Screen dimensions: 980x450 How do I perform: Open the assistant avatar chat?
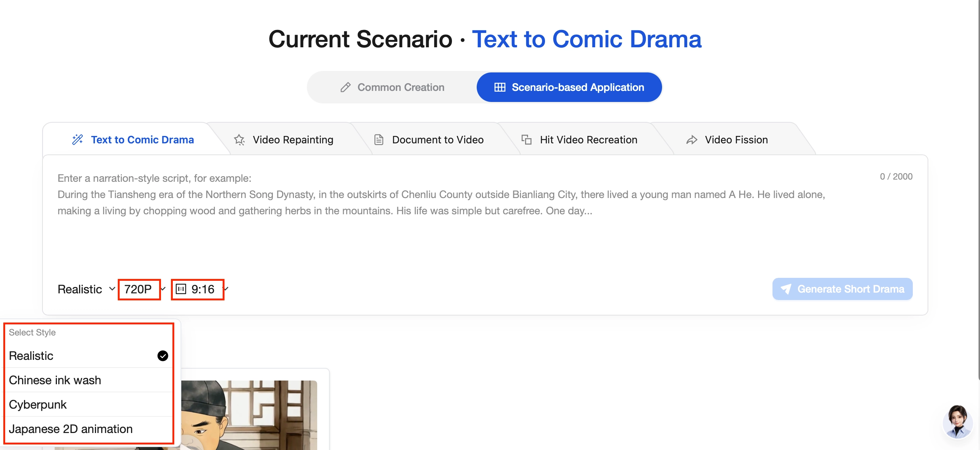point(957,422)
